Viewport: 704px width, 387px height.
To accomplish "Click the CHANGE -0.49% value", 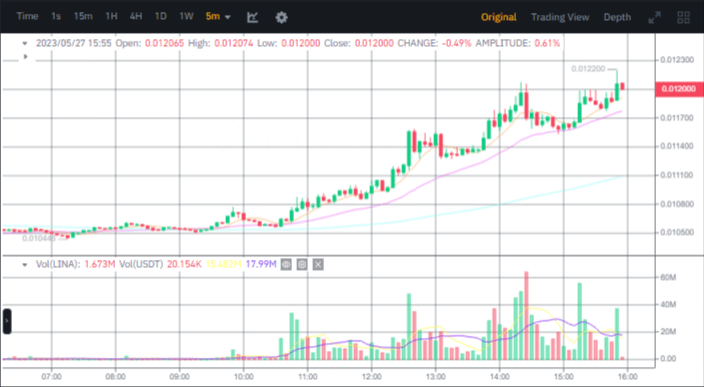I will [457, 43].
